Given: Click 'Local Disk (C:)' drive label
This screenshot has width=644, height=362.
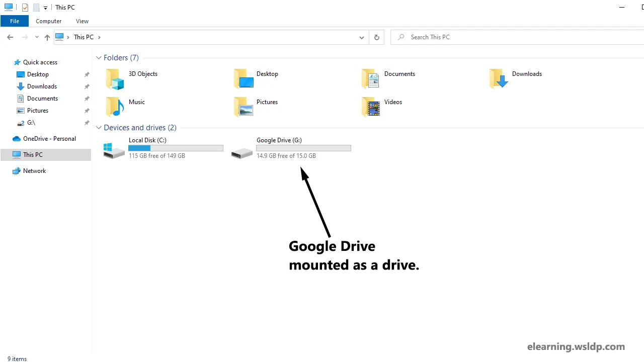Looking at the screenshot, I should point(147,140).
